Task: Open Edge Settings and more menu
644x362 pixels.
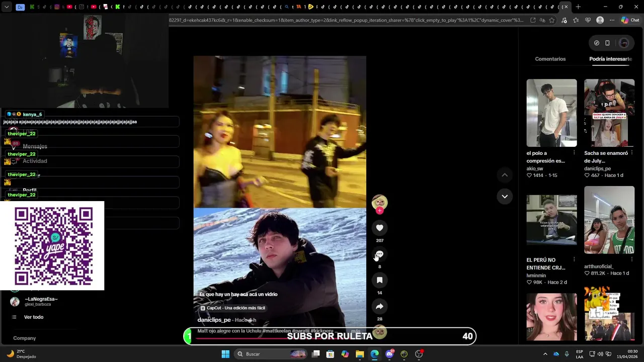Action: point(612,20)
